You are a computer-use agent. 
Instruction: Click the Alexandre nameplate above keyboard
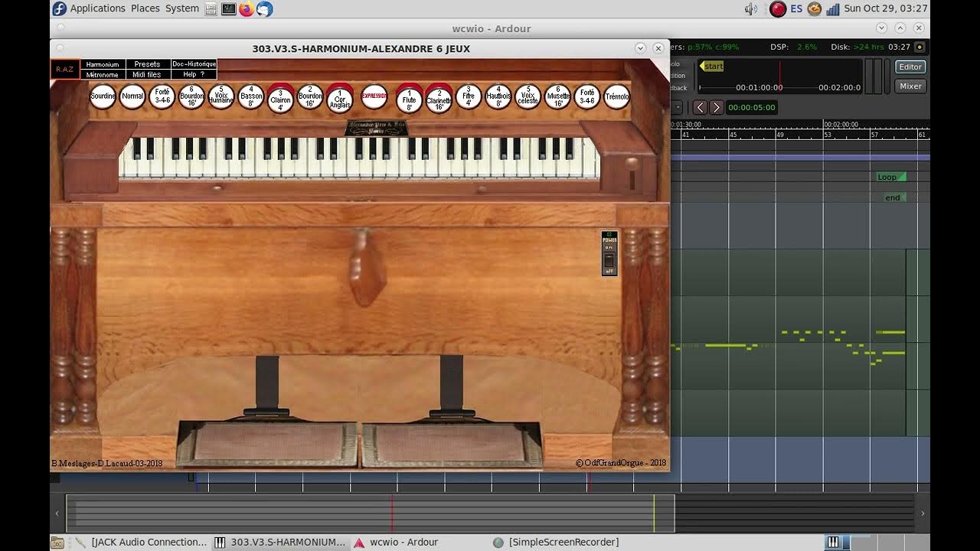pyautogui.click(x=376, y=128)
